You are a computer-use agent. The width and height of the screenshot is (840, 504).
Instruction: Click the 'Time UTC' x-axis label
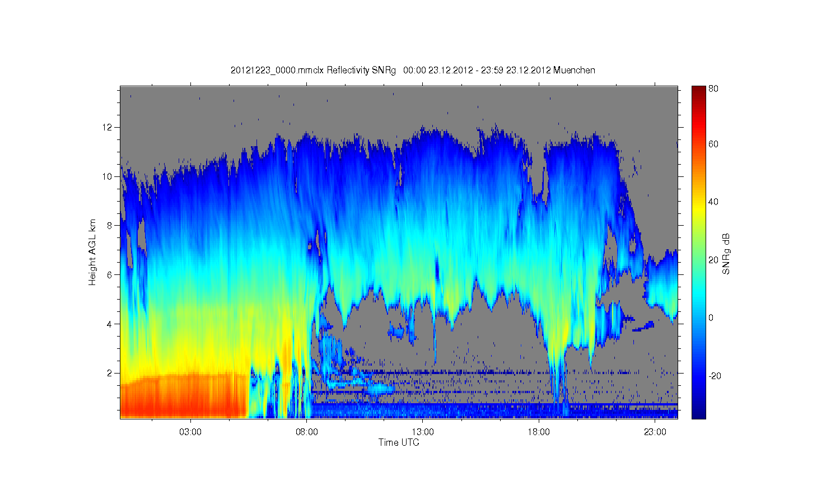point(399,442)
